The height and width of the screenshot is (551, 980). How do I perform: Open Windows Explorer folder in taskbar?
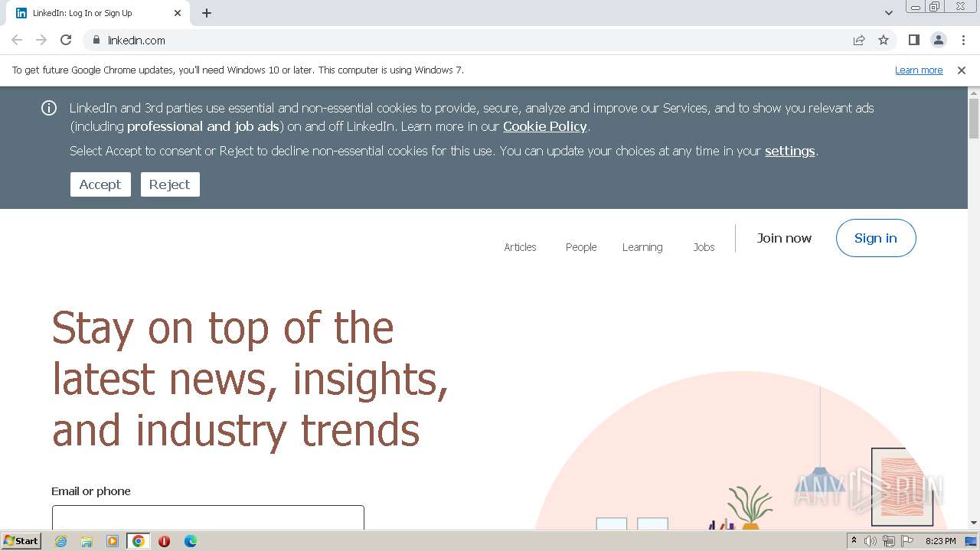(87, 541)
